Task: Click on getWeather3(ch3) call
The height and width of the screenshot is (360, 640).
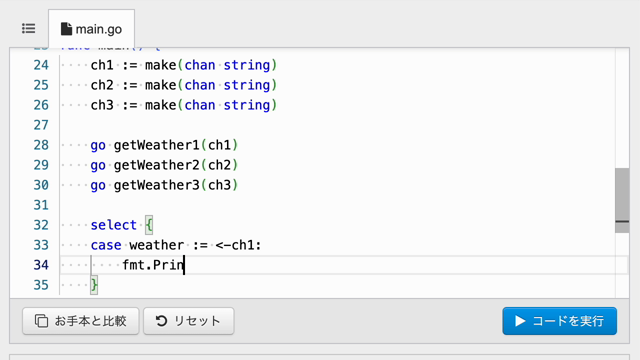Action: (x=176, y=185)
